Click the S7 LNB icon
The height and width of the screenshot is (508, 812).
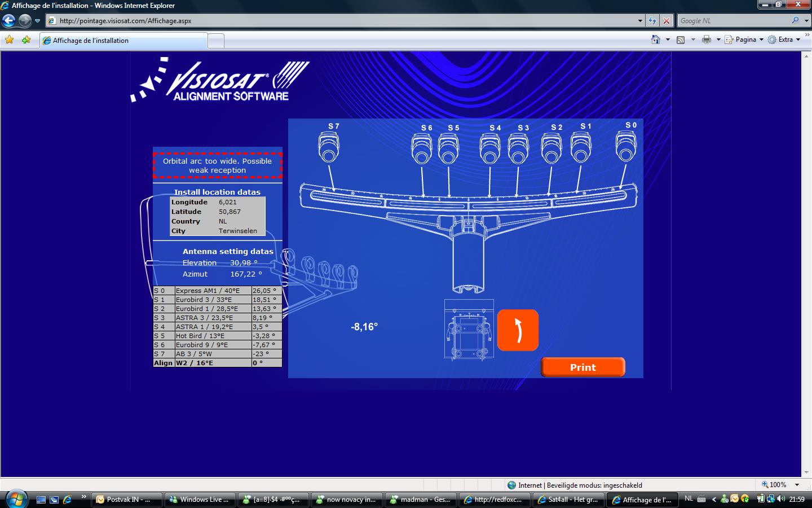tap(329, 147)
